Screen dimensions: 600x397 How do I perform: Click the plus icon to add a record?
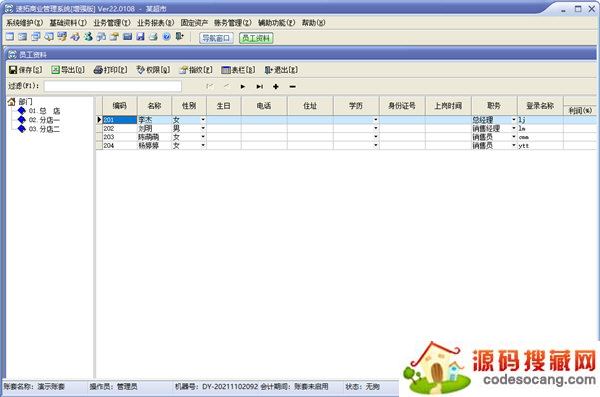(x=276, y=87)
